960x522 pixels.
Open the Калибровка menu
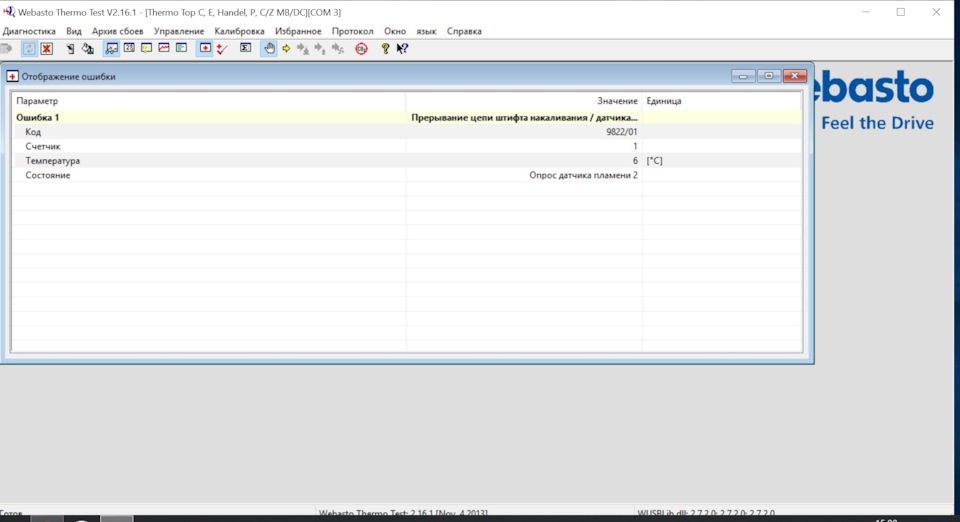239,31
